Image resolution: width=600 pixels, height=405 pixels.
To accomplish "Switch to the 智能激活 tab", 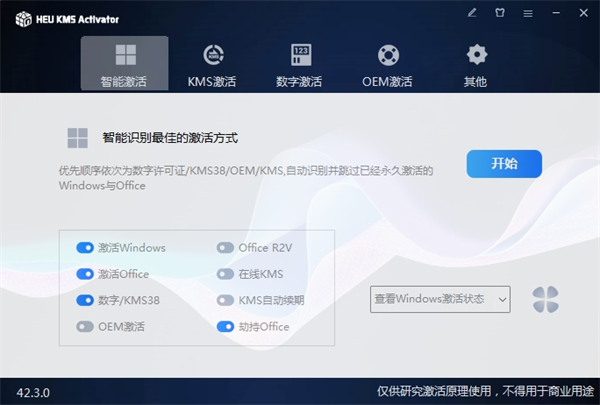I will [x=124, y=63].
